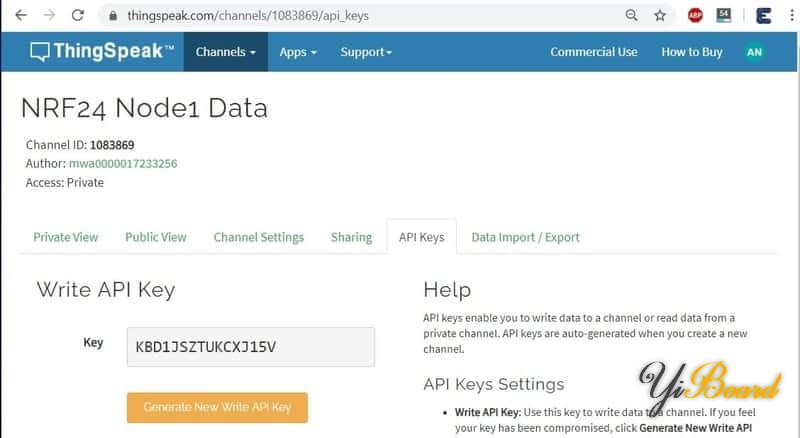Open the Data Import / Export tab
Screen dimensions: 800x438
(x=525, y=237)
